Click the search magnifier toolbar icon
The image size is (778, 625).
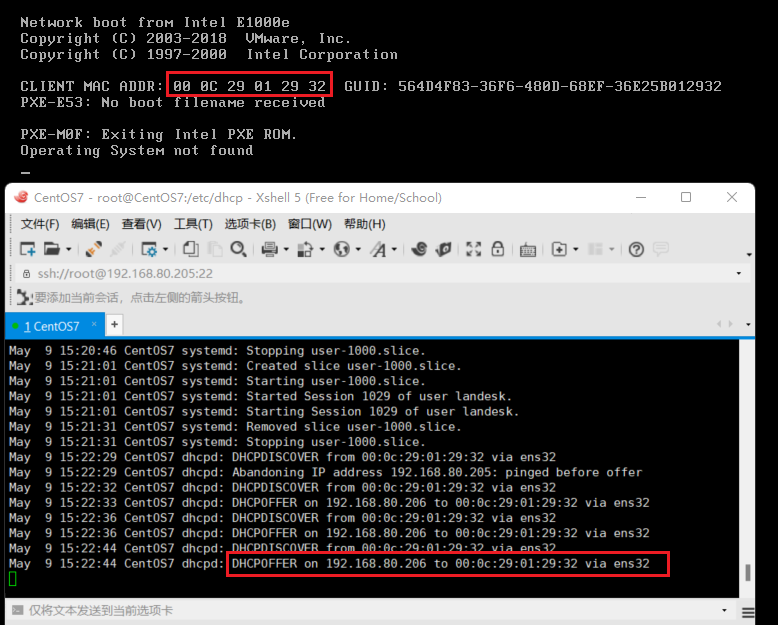point(238,249)
